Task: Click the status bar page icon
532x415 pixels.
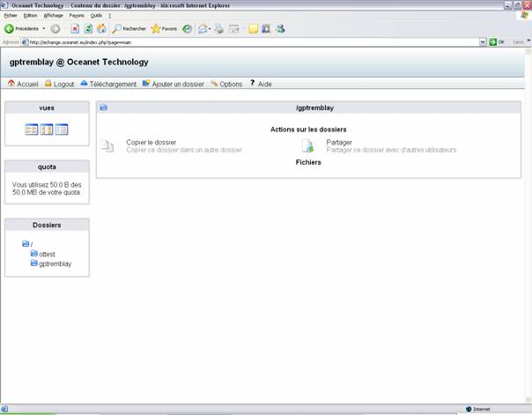Action: (4, 409)
